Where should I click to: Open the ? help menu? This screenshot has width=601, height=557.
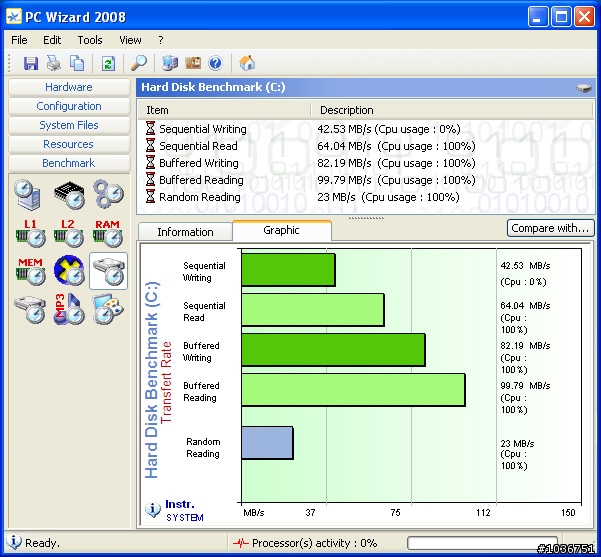tap(161, 40)
